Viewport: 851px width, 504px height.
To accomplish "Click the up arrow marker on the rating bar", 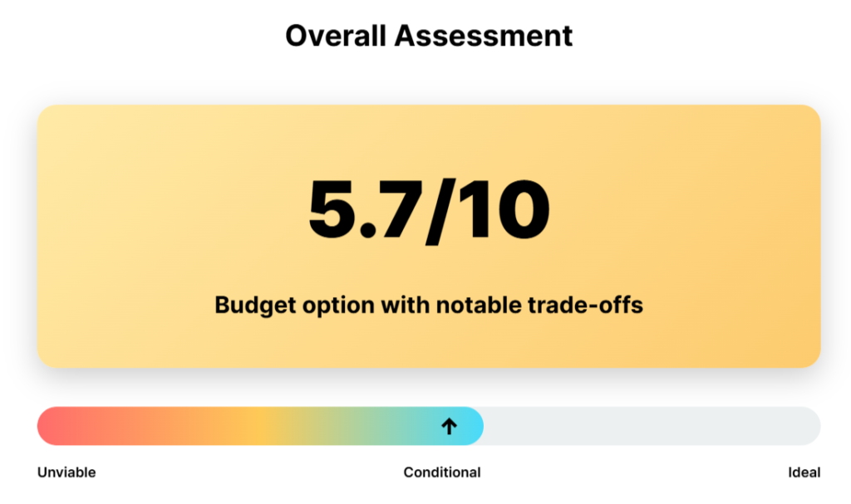I will 449,426.
